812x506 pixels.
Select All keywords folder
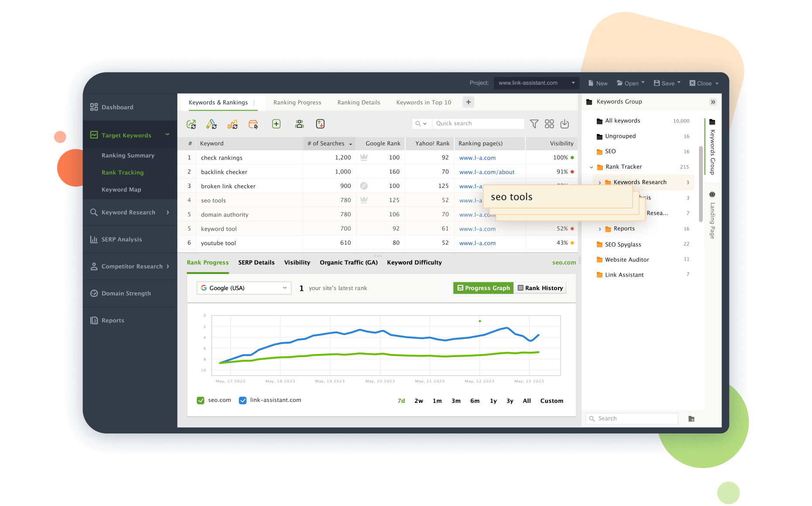643,121
